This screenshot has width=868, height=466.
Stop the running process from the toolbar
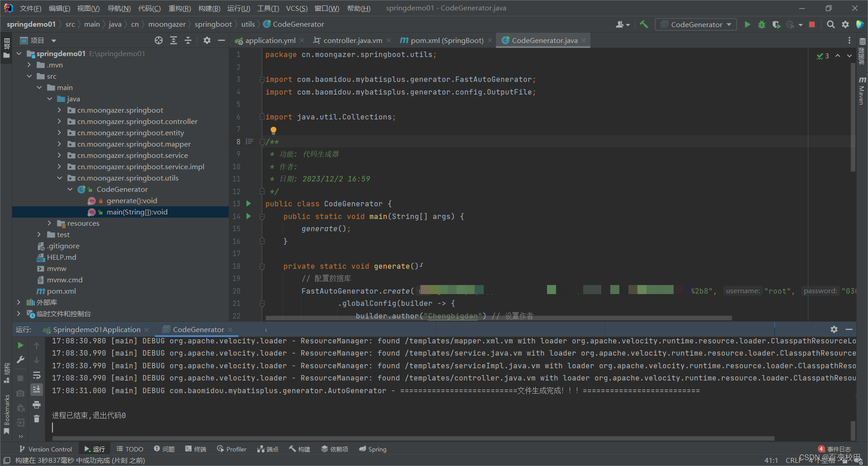tap(812, 24)
